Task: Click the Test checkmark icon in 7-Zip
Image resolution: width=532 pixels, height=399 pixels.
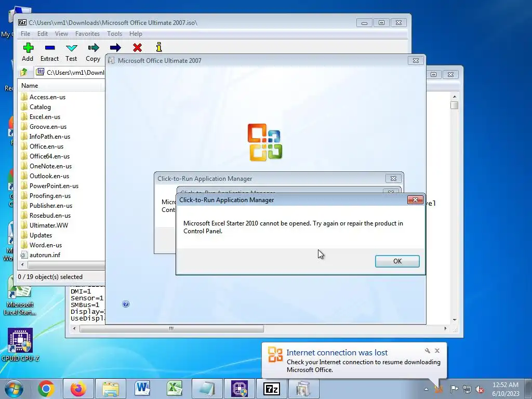Action: [72, 48]
